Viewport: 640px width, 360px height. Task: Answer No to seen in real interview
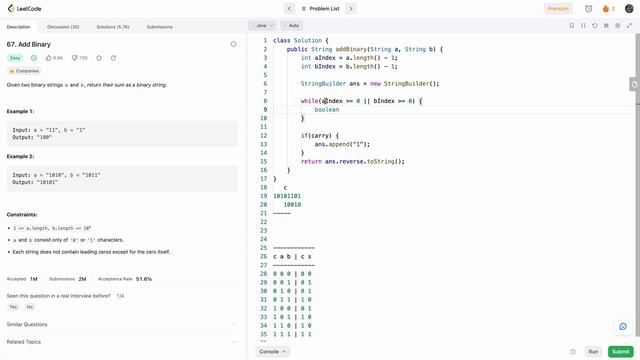tap(30, 307)
